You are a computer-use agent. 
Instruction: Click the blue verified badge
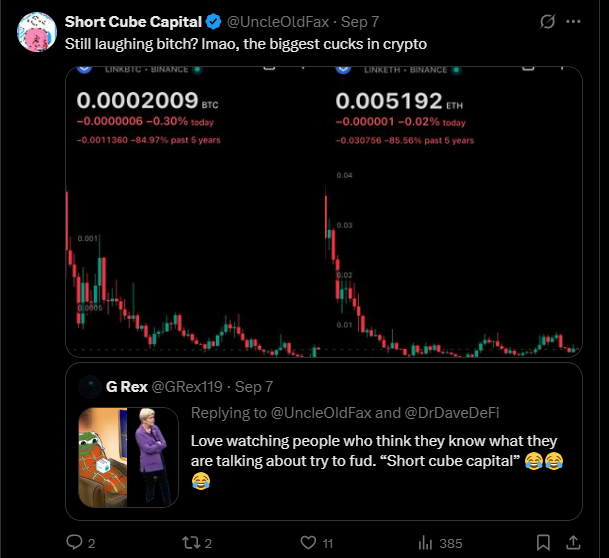pyautogui.click(x=213, y=22)
